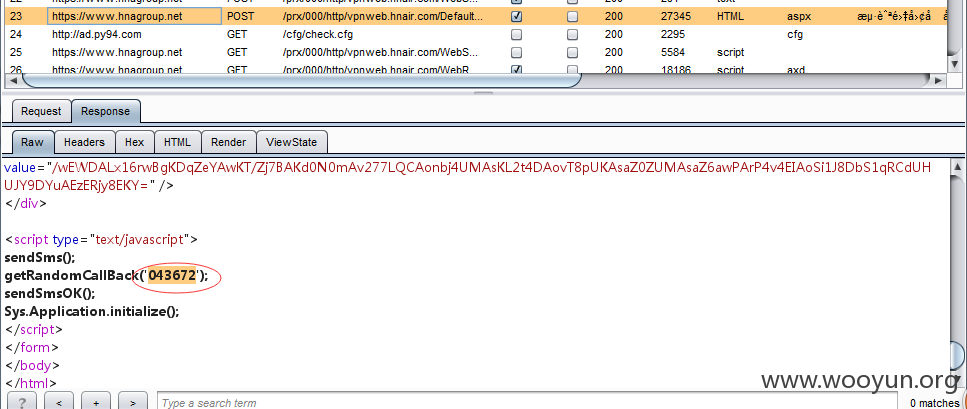Click the closing </html> tag
The image size is (967, 409).
pos(31,383)
